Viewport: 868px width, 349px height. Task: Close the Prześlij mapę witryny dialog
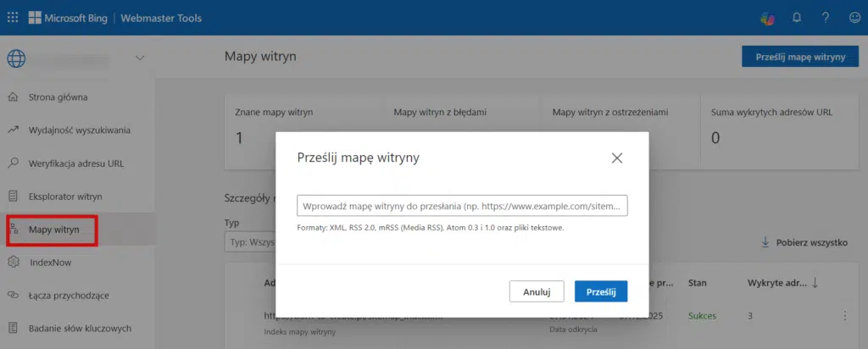coord(617,158)
